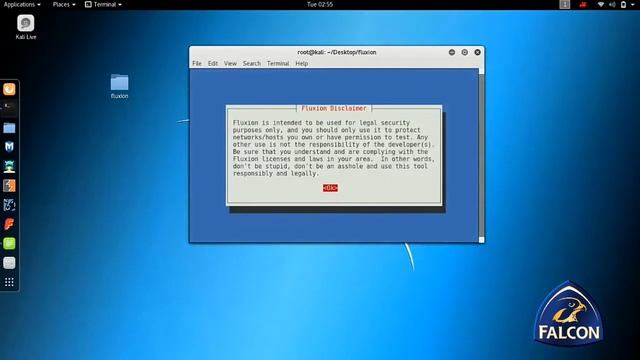The height and width of the screenshot is (360, 640).
Task: Launch Burp Suite orange icon in dock
Action: (9, 186)
